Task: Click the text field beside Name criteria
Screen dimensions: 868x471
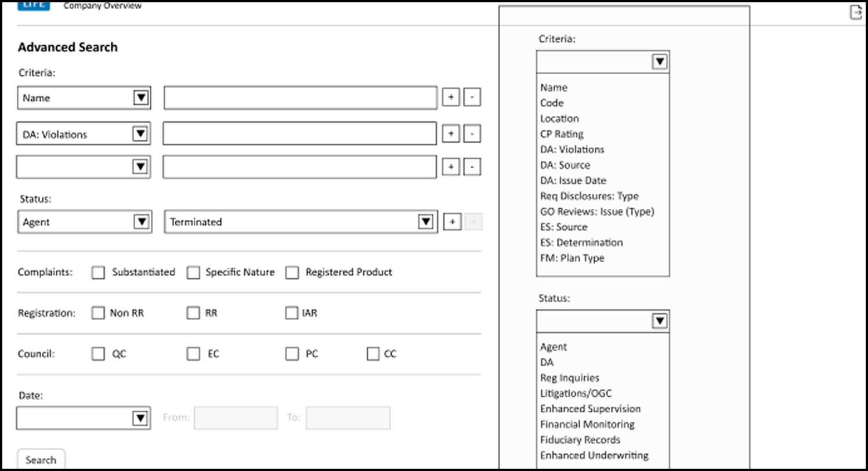Action: (x=301, y=98)
